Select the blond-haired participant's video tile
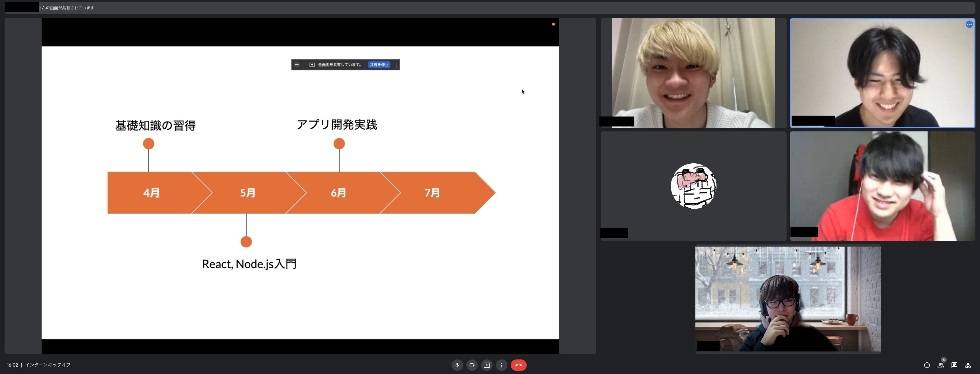This screenshot has width=980, height=374. [693, 73]
